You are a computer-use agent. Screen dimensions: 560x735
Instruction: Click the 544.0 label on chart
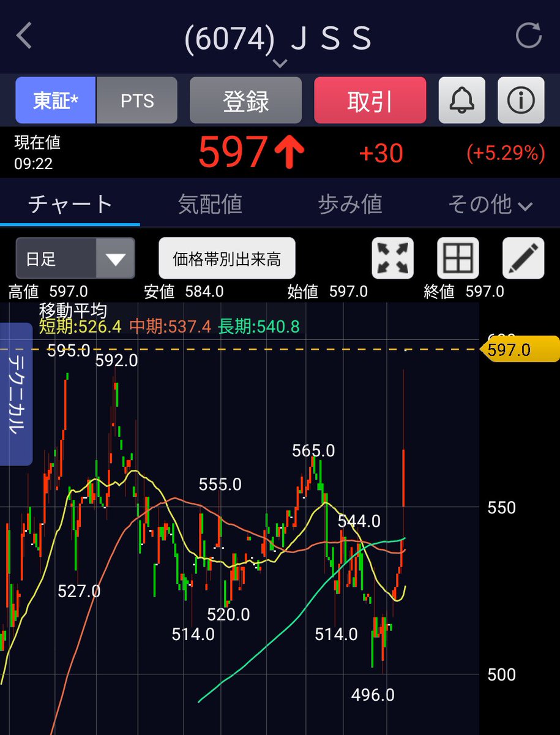click(x=359, y=521)
